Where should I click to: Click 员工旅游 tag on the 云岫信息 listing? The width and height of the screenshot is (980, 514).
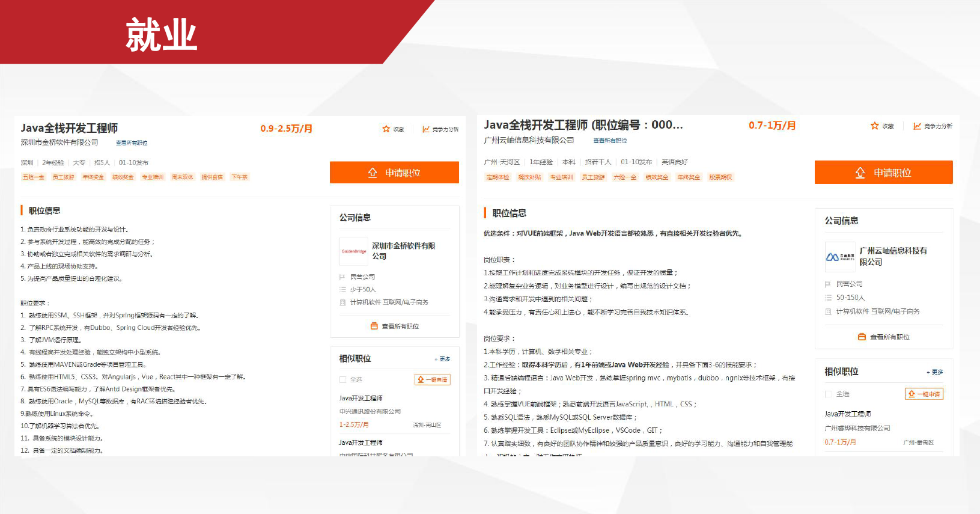[x=593, y=177]
